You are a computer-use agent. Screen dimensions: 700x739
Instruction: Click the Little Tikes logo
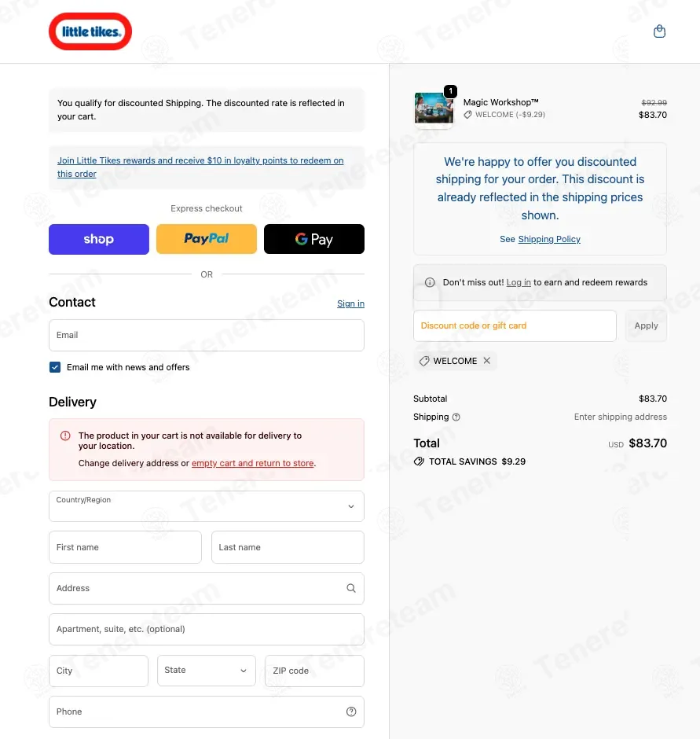(90, 31)
